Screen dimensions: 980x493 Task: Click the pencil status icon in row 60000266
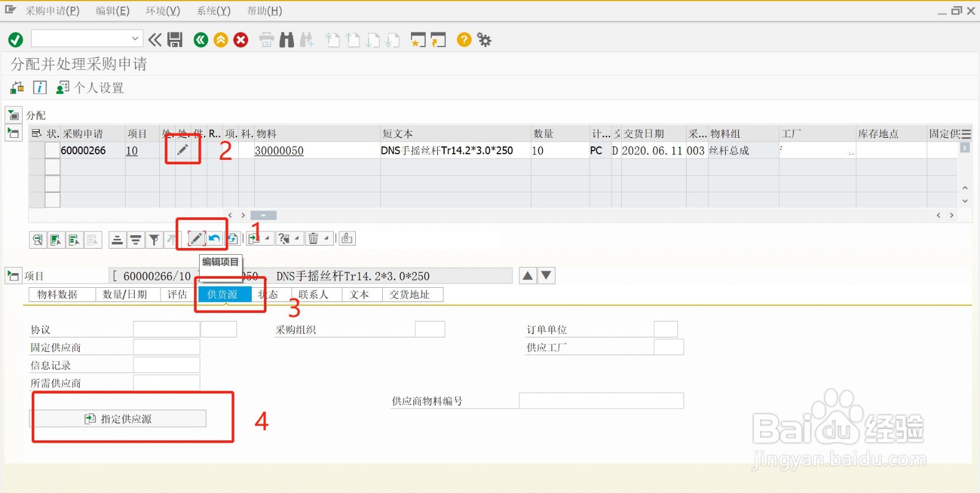183,150
